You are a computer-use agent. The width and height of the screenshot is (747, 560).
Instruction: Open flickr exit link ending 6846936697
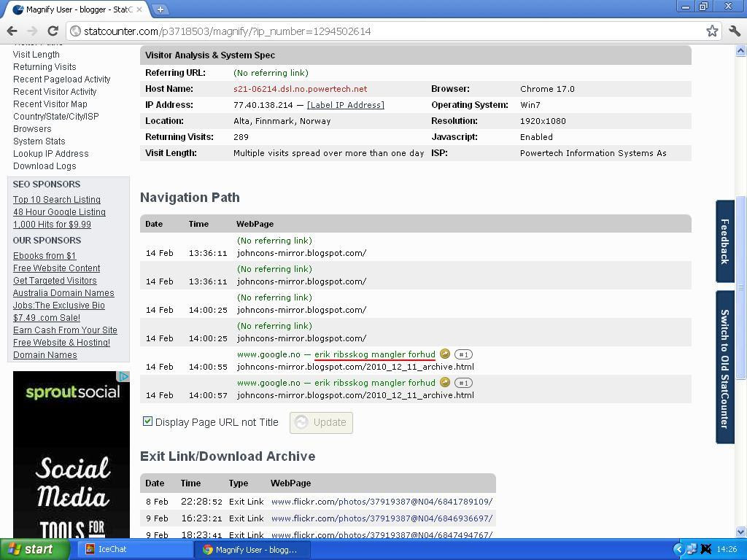tap(382, 518)
